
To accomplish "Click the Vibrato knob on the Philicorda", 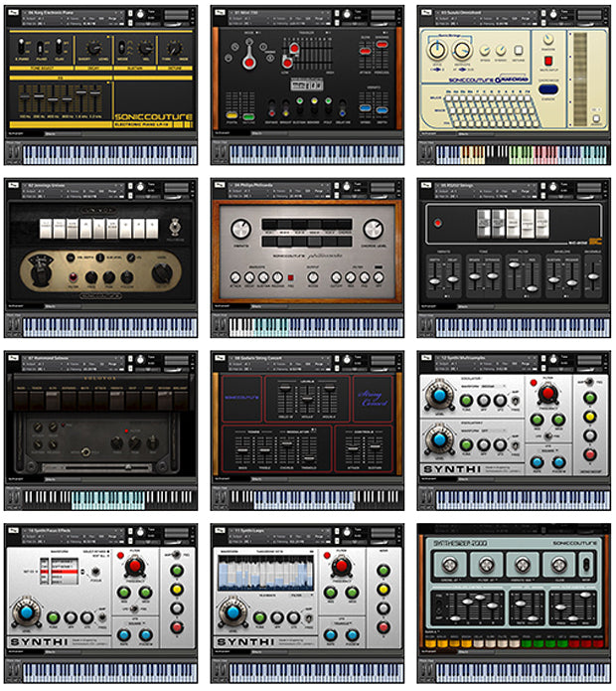I will (240, 229).
